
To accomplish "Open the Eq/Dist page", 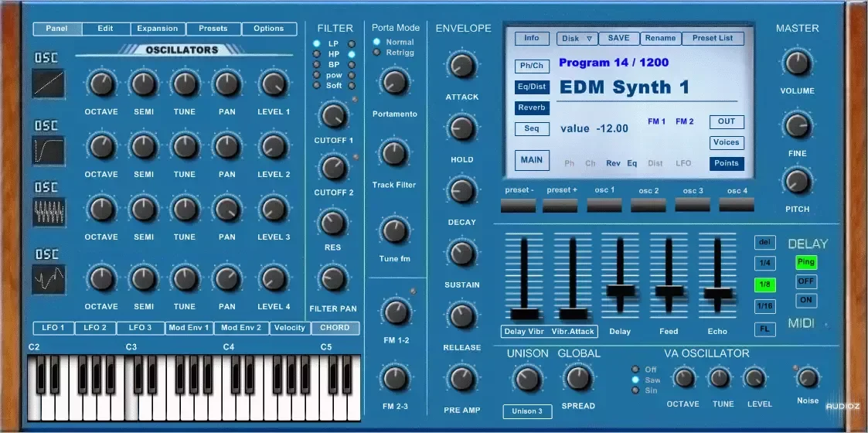I will click(532, 87).
